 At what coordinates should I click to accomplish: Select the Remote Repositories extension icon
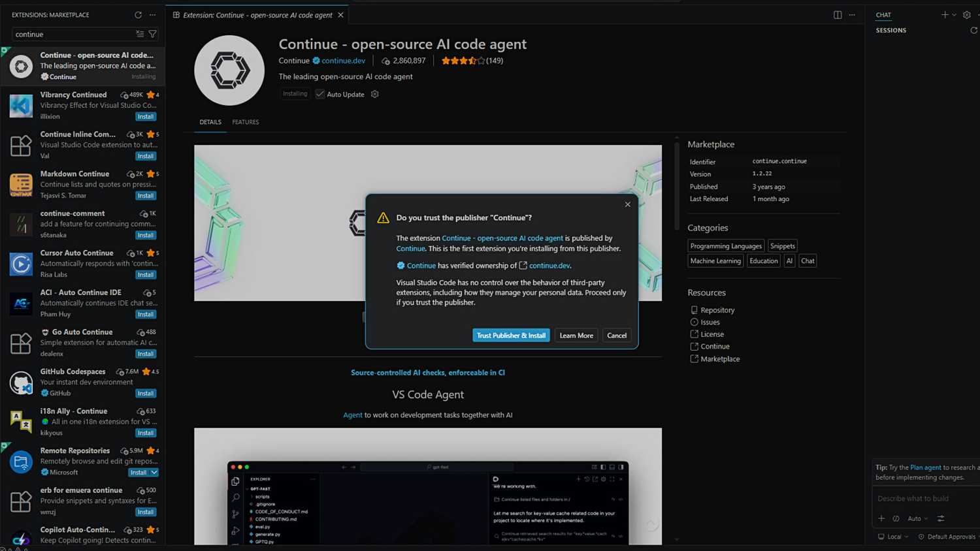(21, 462)
